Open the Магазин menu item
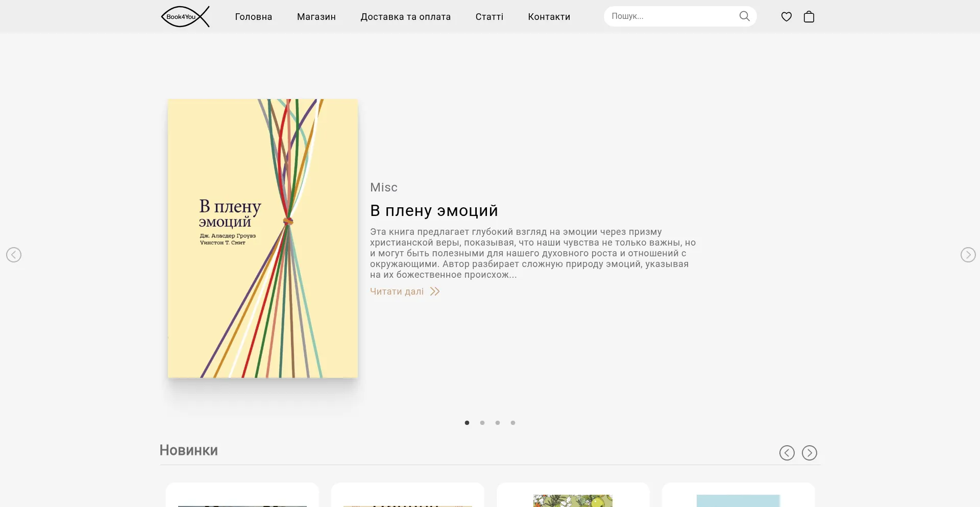 [x=316, y=17]
